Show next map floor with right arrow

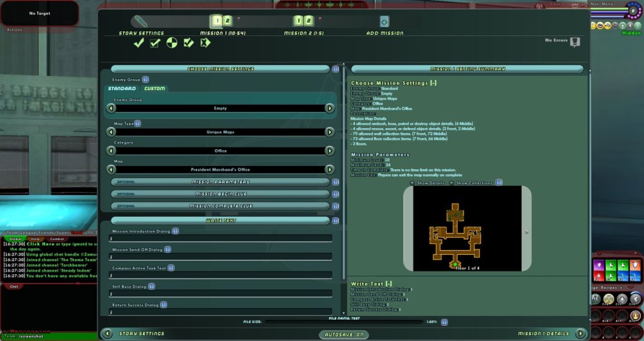(x=527, y=232)
